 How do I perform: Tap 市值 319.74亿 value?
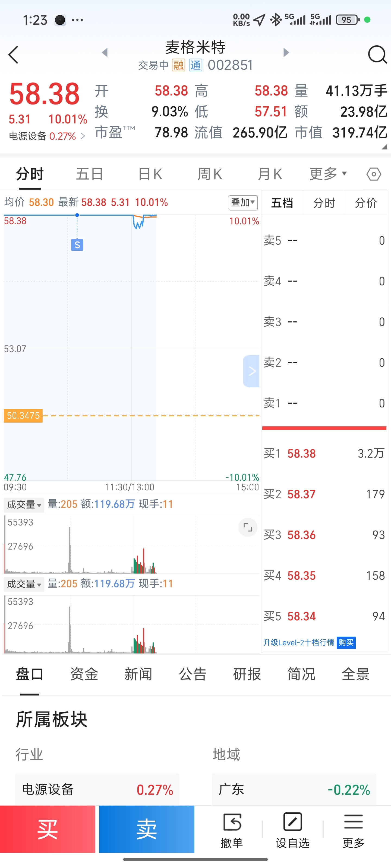(x=360, y=132)
